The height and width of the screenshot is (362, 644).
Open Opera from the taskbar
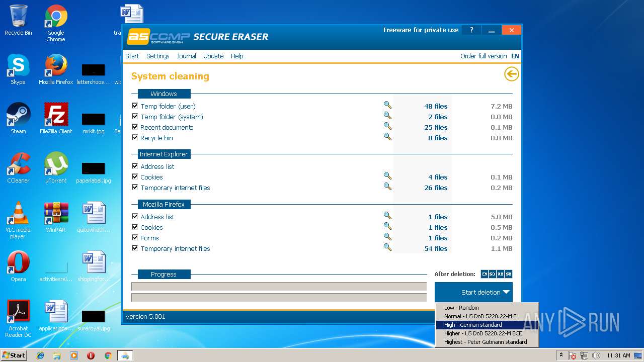tap(91, 355)
